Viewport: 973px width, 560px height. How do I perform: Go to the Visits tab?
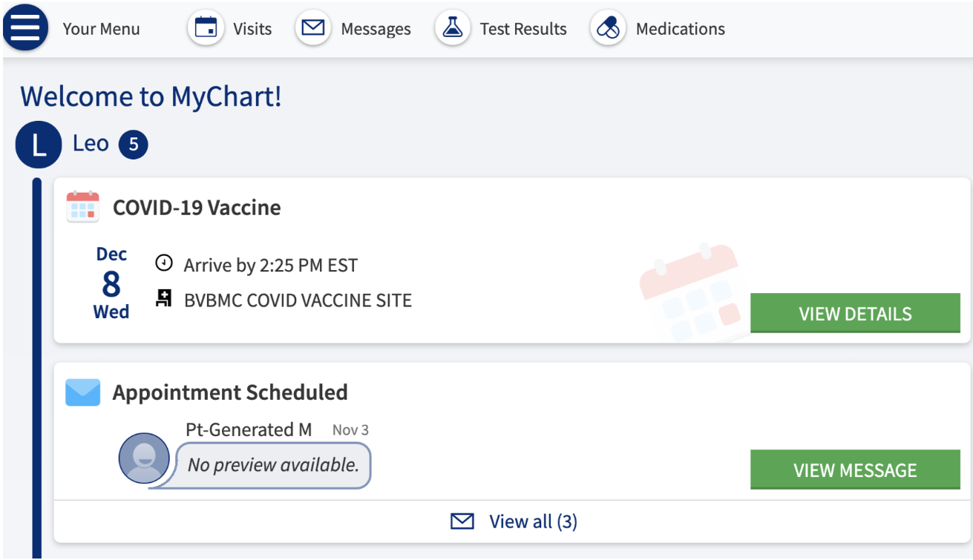[x=252, y=29]
